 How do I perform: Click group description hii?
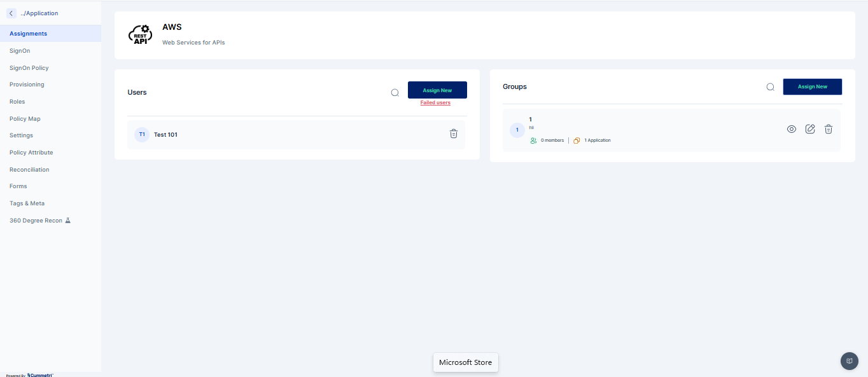tap(531, 128)
